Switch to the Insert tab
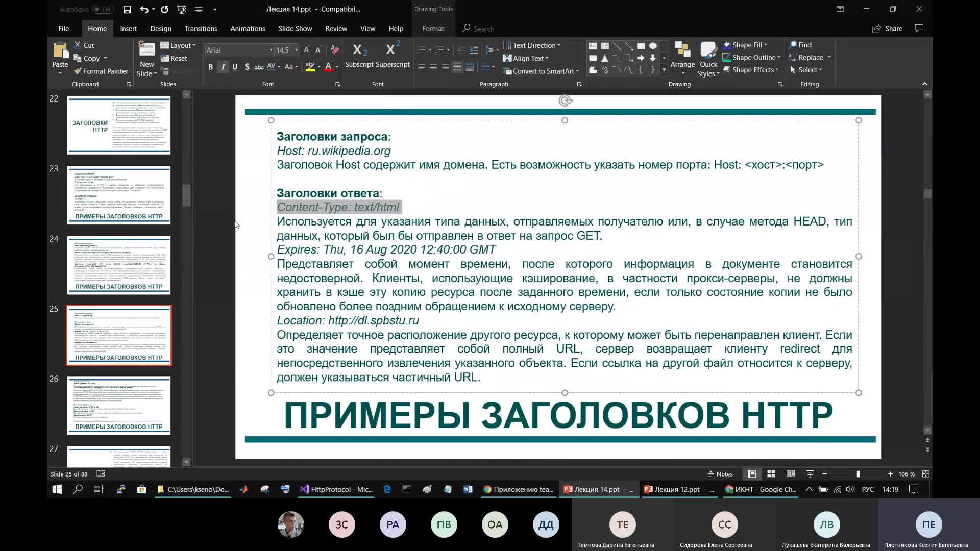 (x=129, y=29)
